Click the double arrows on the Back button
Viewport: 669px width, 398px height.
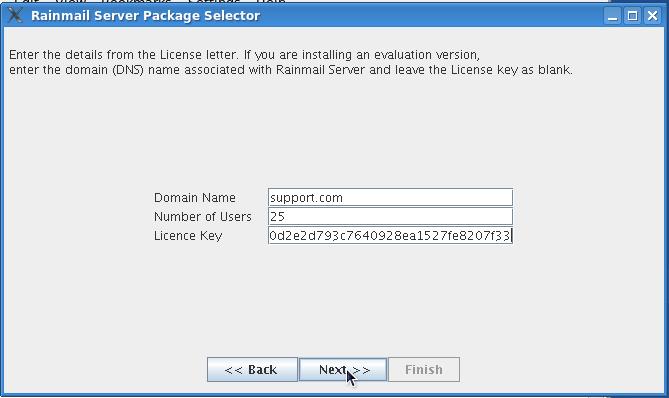[233, 370]
